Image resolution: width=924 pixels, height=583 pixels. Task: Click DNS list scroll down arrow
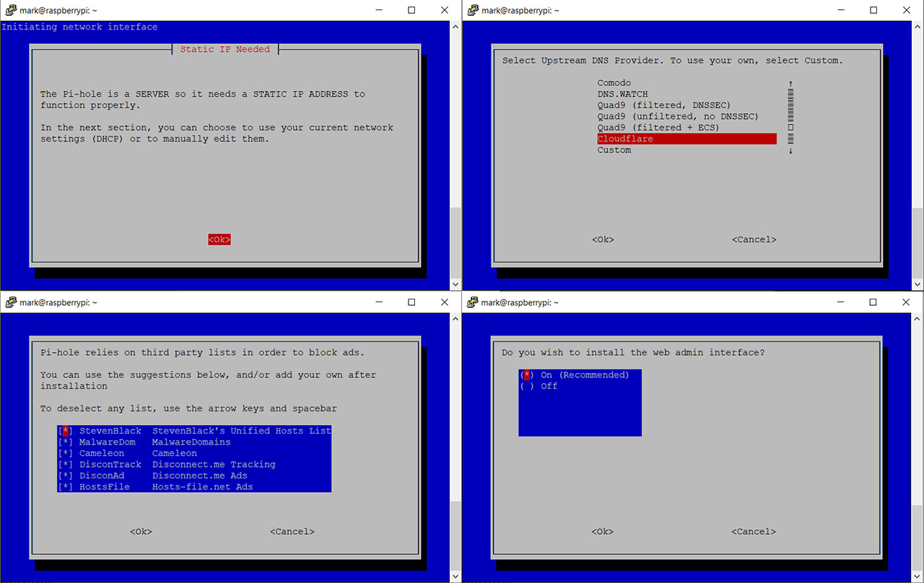point(791,150)
